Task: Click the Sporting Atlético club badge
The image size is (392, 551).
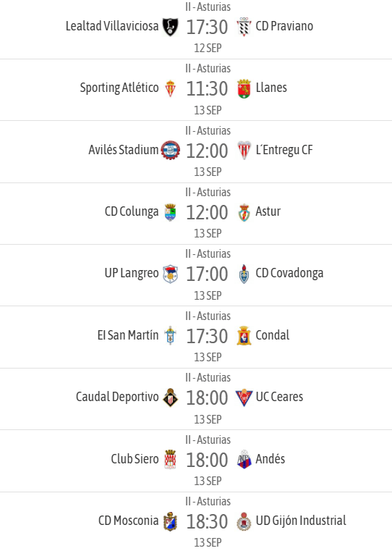Action: pos(170,88)
